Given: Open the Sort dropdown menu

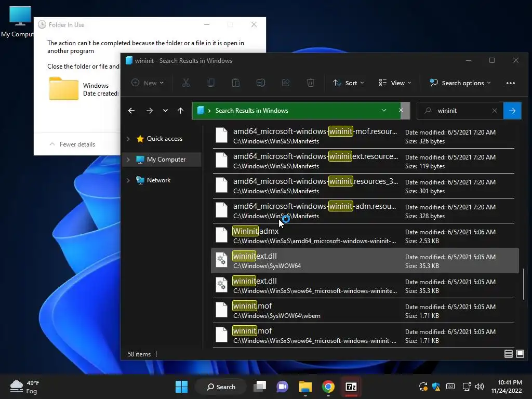Looking at the screenshot, I should tap(349, 83).
